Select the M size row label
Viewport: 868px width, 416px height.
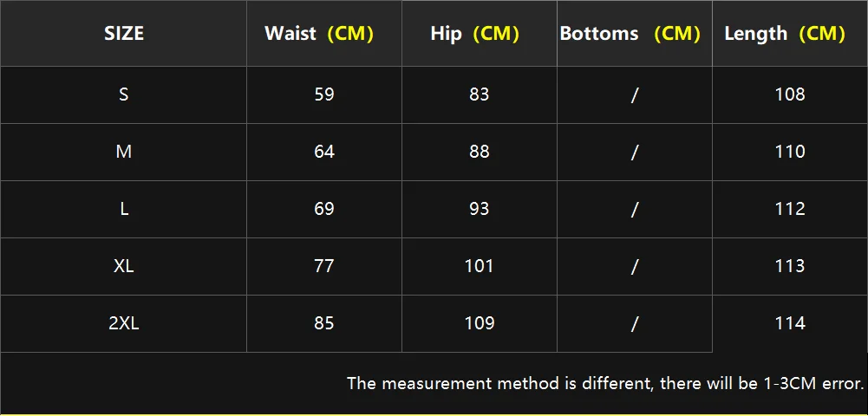point(124,152)
